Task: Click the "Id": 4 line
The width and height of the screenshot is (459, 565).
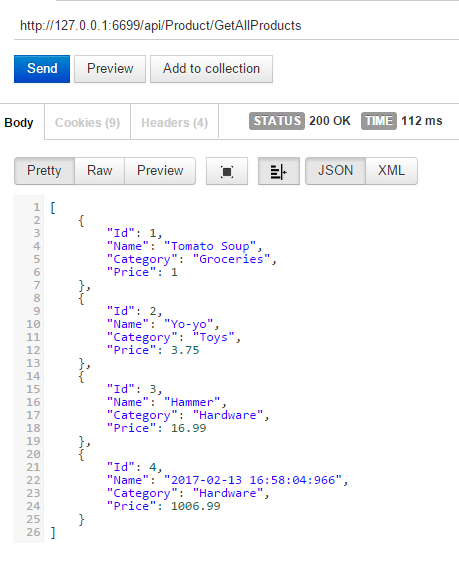Action: (x=135, y=467)
